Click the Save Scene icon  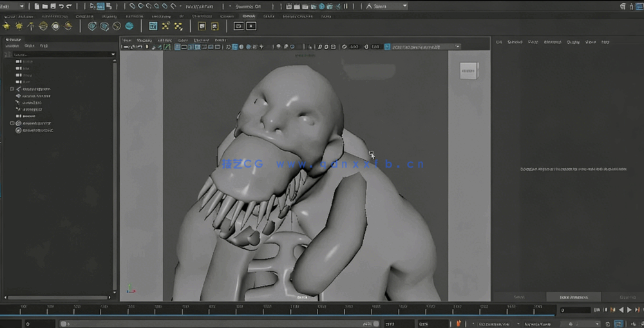click(53, 6)
